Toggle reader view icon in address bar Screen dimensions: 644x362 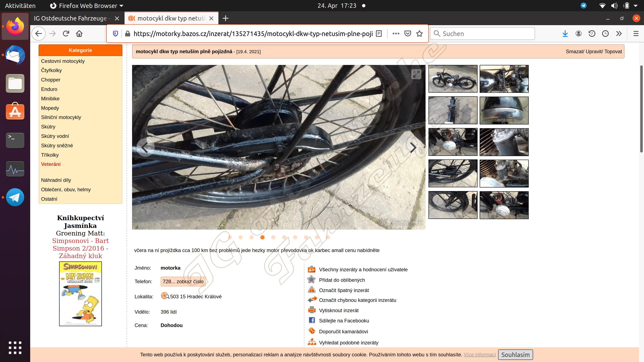(x=379, y=34)
